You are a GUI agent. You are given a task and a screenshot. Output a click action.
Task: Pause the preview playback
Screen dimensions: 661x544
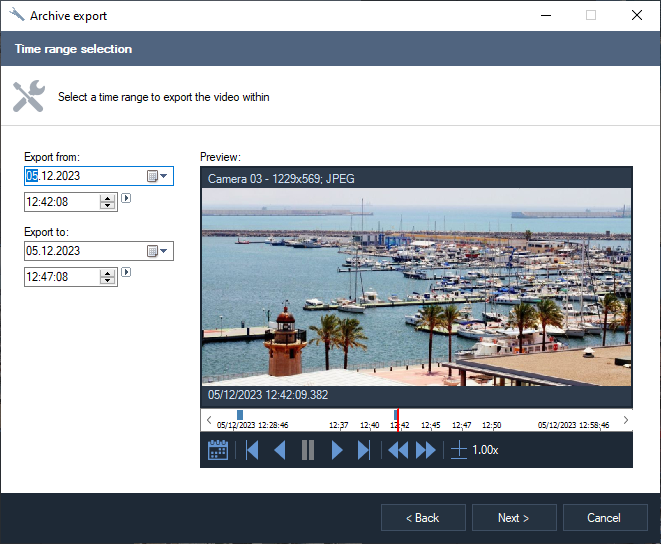(x=308, y=450)
